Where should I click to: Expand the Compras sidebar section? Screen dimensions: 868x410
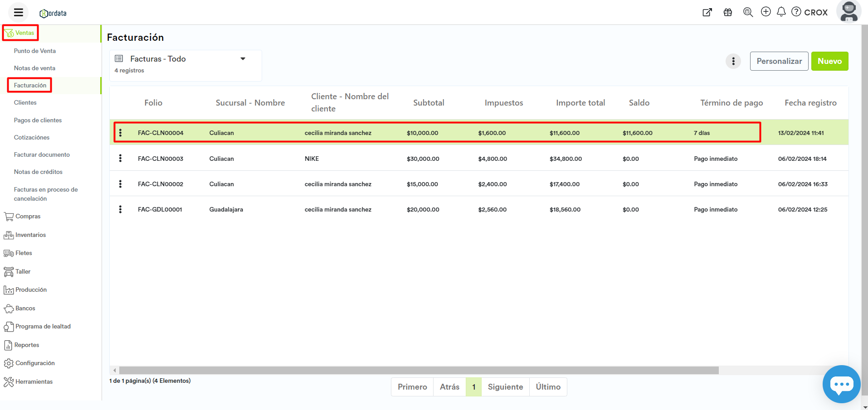click(x=28, y=217)
